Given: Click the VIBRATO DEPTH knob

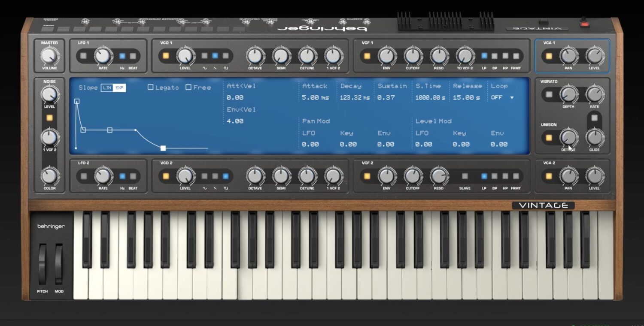Looking at the screenshot, I should coord(568,94).
